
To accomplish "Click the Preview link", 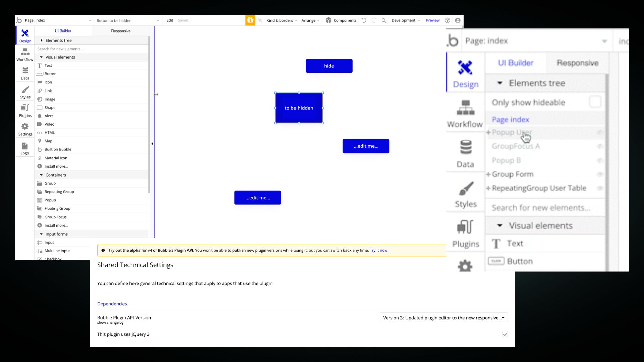I will (432, 20).
